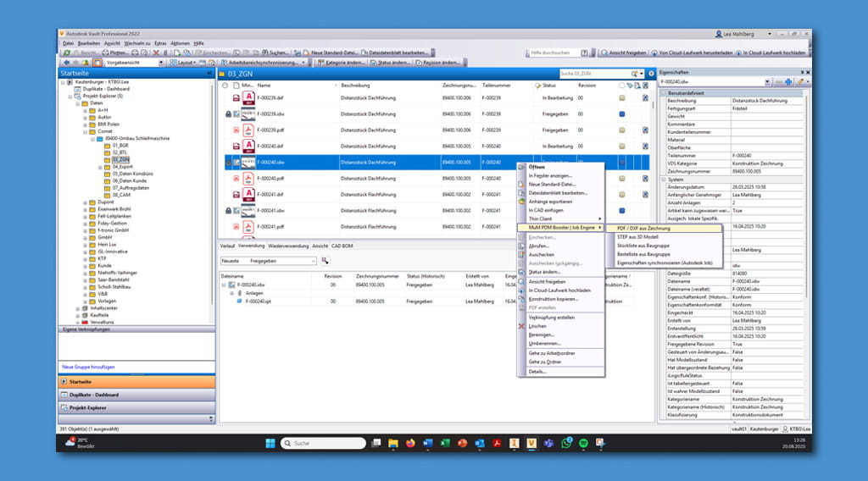Click the Neue Gruppe hinzufügen link
868x481 pixels.
click(88, 367)
